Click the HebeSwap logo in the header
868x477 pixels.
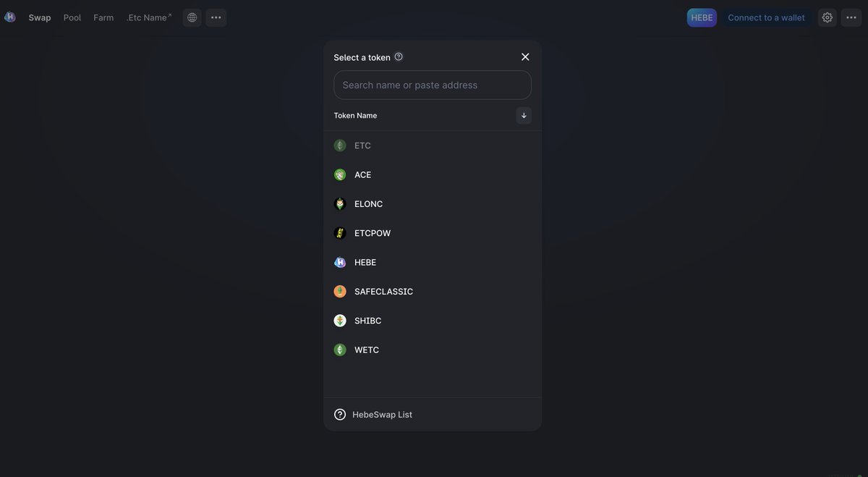10,17
